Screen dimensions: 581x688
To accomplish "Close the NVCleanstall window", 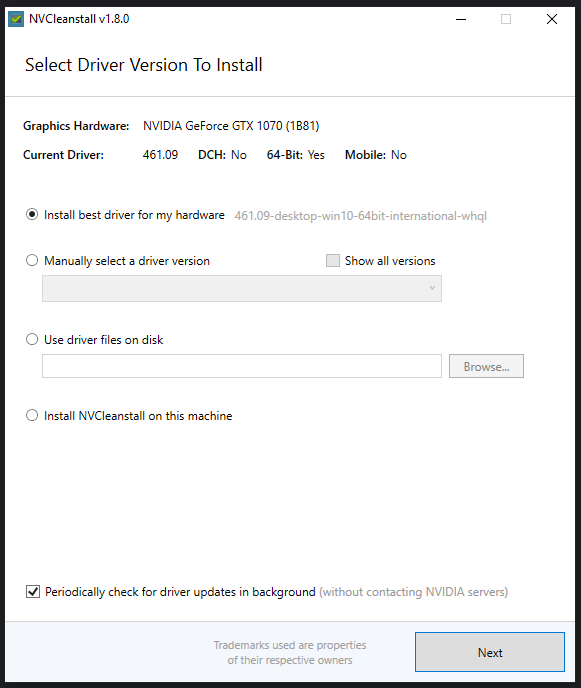I will (x=552, y=19).
